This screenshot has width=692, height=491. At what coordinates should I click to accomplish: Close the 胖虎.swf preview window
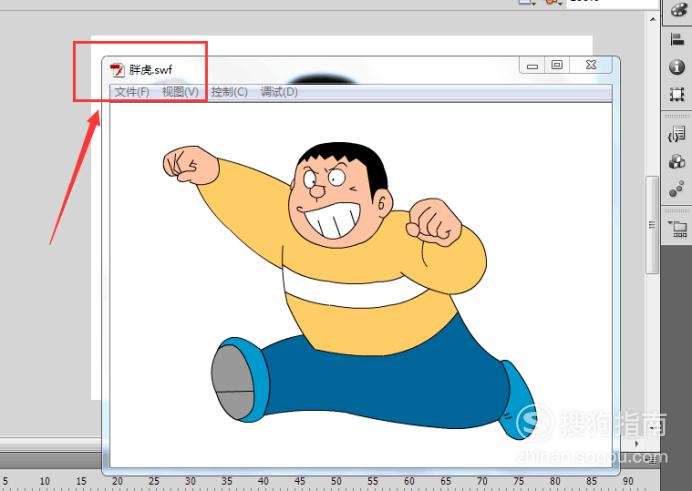(x=591, y=65)
